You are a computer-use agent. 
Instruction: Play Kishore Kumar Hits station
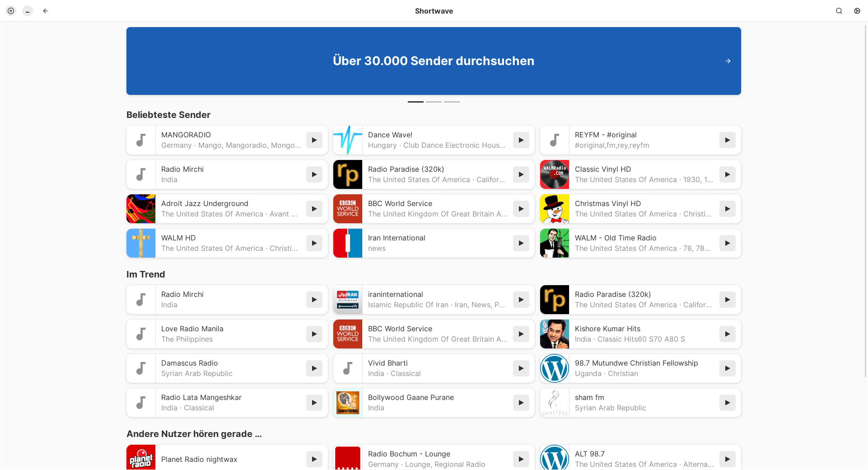(728, 334)
